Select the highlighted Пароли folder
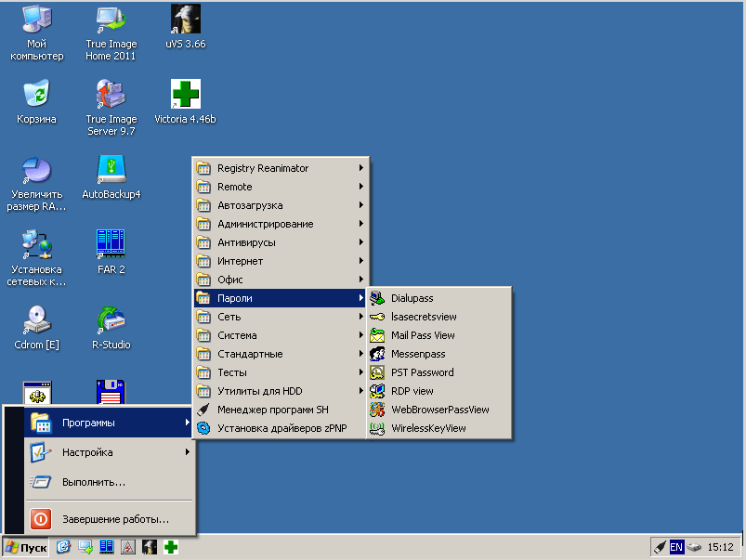Viewport: 746px width, 560px height. point(281,298)
